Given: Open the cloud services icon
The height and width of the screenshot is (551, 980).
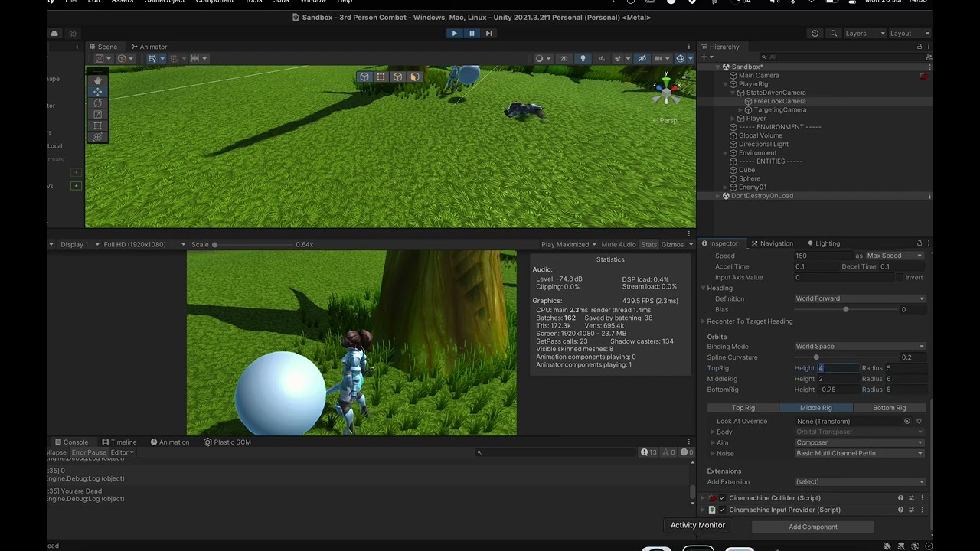Looking at the screenshot, I should point(54,34).
